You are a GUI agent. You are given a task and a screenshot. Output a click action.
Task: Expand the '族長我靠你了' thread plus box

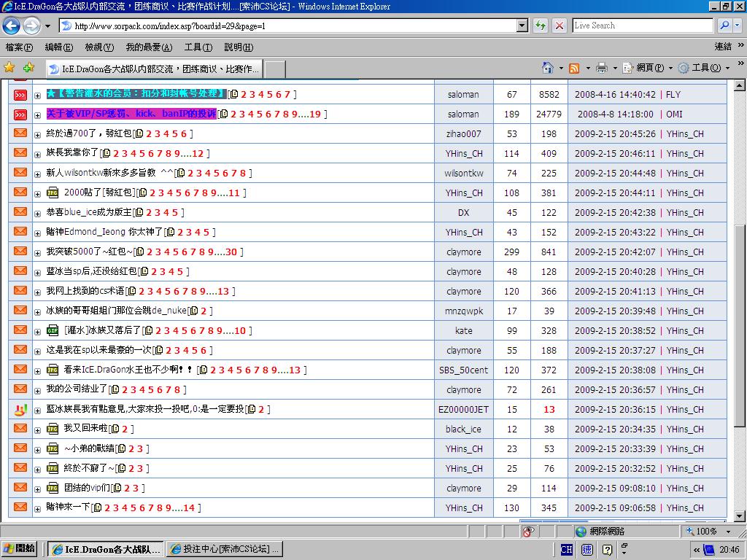click(38, 155)
